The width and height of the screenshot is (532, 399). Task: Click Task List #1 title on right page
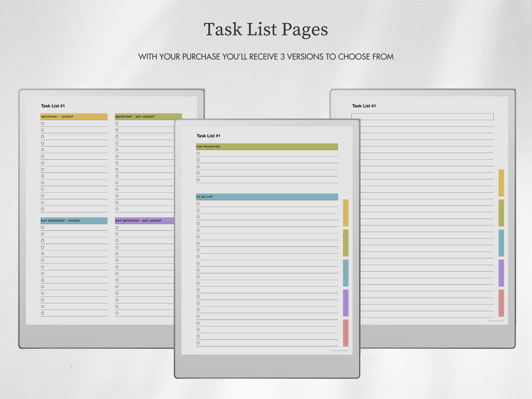click(364, 106)
